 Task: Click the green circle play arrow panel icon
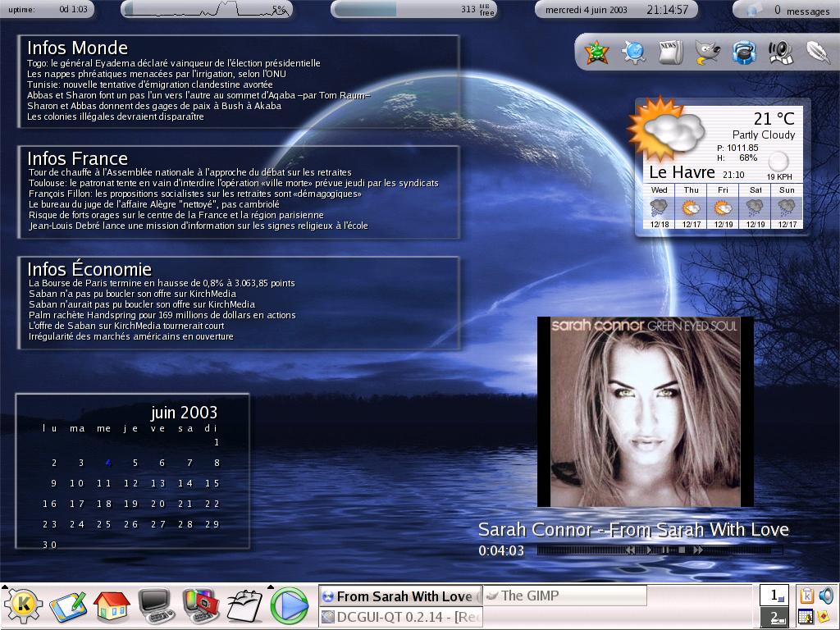[x=290, y=606]
